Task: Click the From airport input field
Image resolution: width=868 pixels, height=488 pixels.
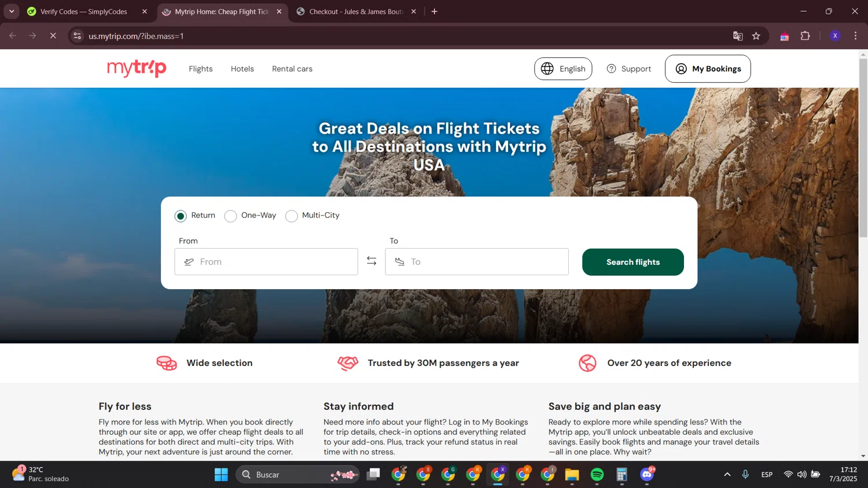Action: click(x=266, y=261)
